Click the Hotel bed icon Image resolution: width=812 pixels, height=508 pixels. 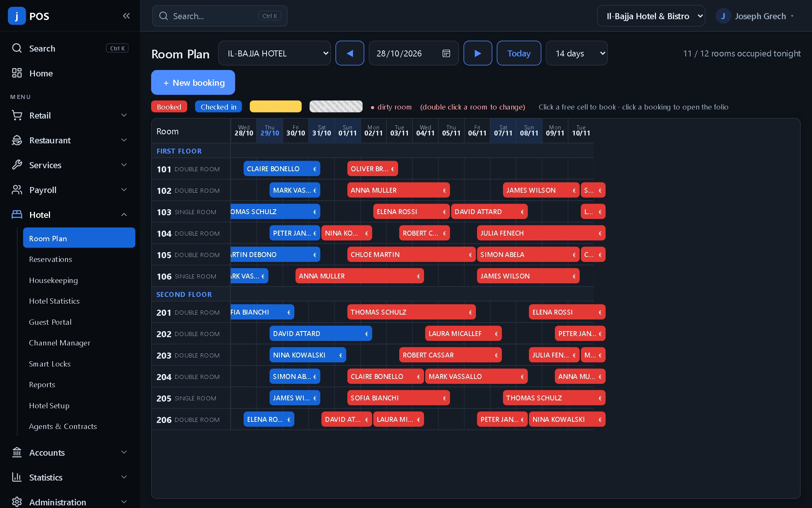tap(17, 214)
